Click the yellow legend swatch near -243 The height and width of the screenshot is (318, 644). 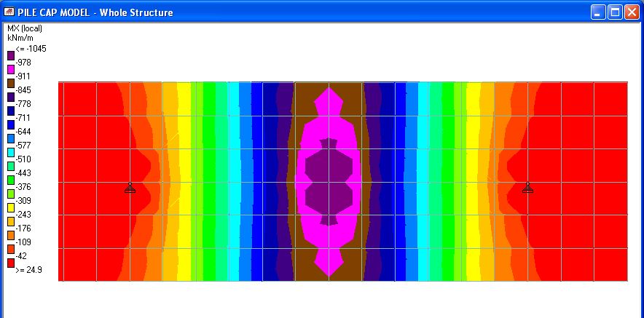pos(11,207)
